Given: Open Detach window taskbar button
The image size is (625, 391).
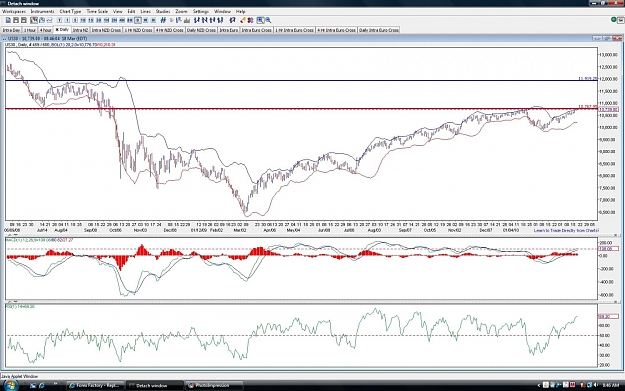Looking at the screenshot, I should (x=155, y=385).
